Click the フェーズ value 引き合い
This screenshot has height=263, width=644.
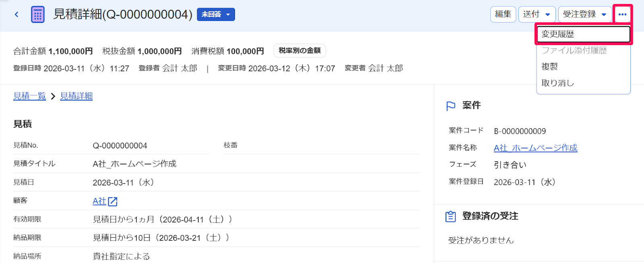tap(510, 165)
